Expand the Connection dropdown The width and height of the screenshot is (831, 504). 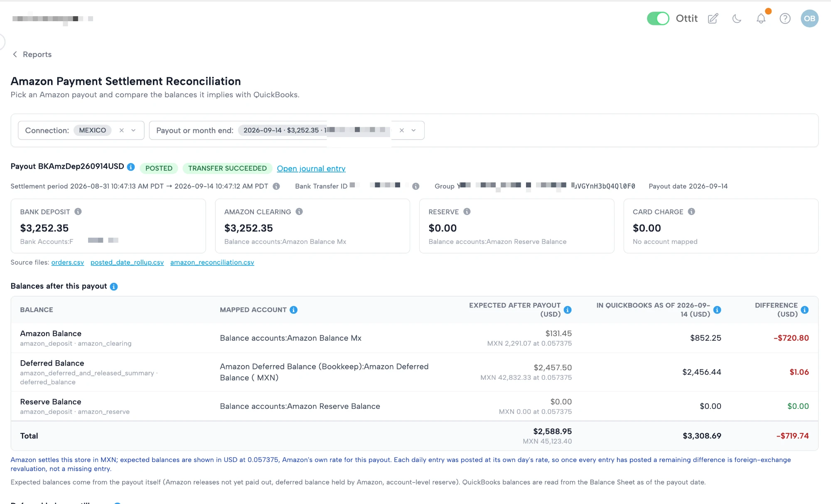[133, 130]
